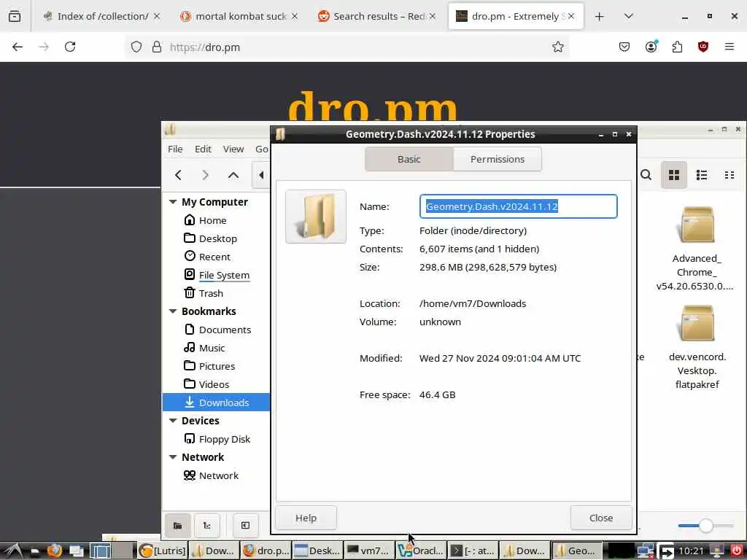Collapse the Bookmarks section
The width and height of the screenshot is (747, 560).
[x=173, y=311]
